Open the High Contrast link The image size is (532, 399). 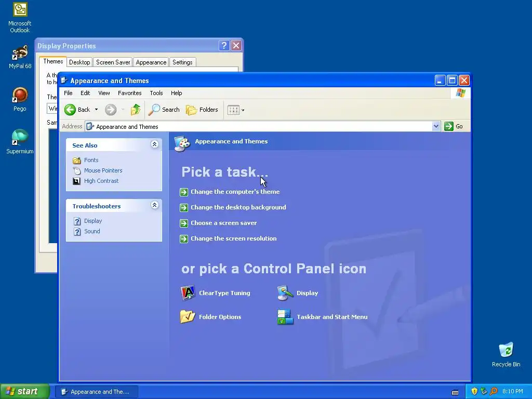tap(101, 181)
